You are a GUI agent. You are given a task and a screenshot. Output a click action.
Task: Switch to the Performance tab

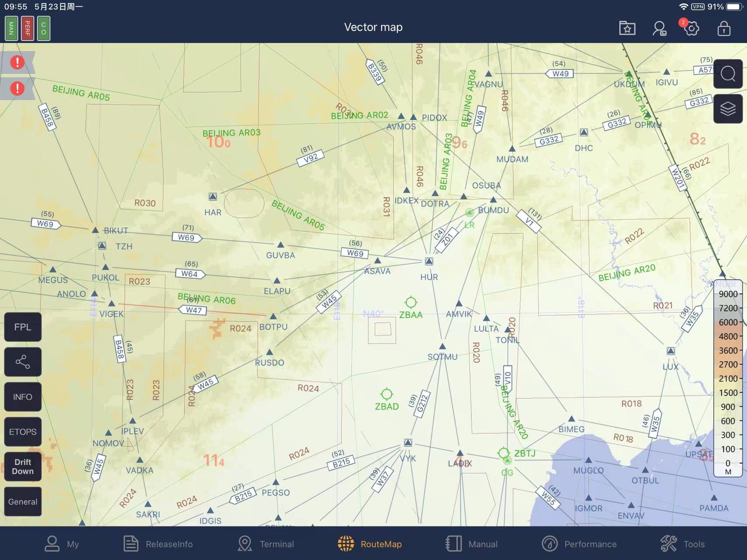pos(579,544)
